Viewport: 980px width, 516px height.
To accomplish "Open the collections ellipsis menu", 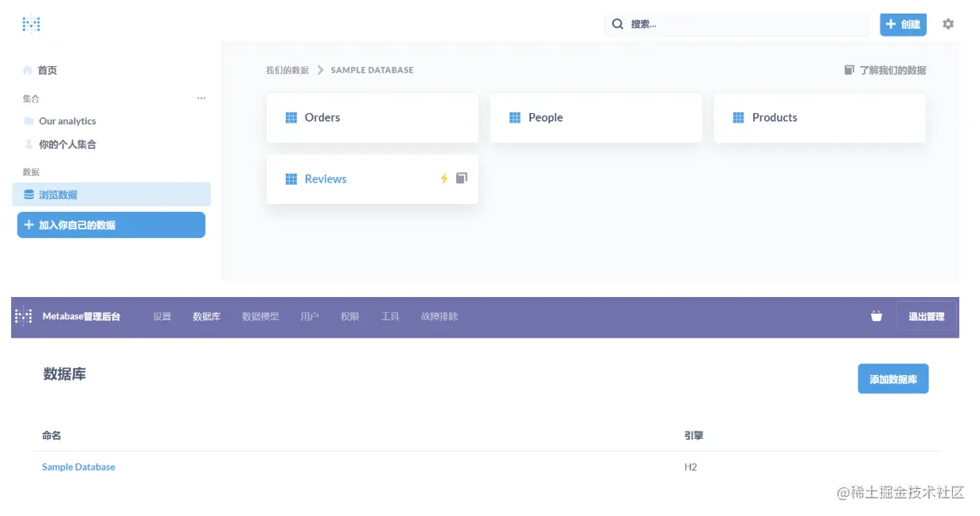I will click(201, 98).
